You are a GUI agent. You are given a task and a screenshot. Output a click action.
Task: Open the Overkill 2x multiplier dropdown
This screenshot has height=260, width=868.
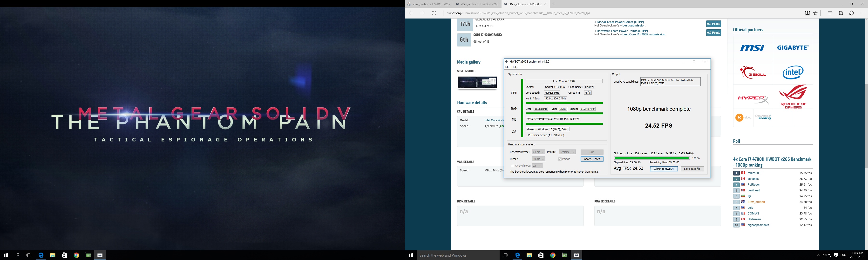pos(537,166)
